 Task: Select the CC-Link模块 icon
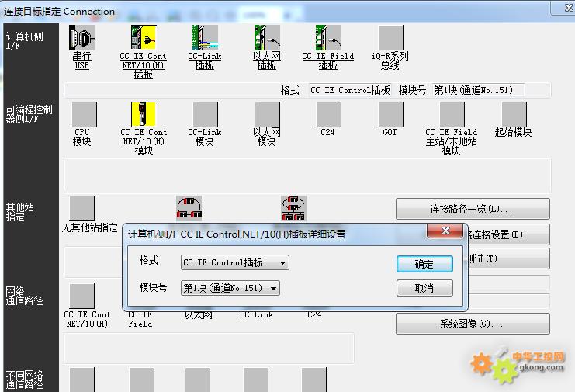click(x=205, y=114)
